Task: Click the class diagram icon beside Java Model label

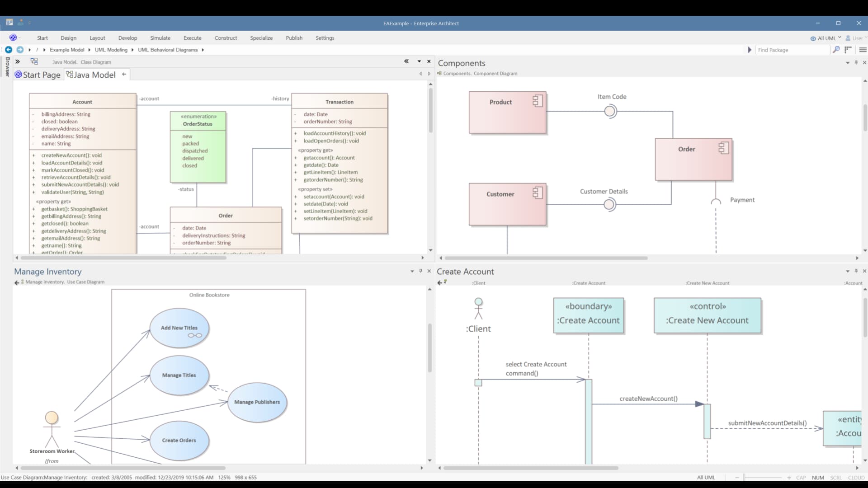Action: 34,61
